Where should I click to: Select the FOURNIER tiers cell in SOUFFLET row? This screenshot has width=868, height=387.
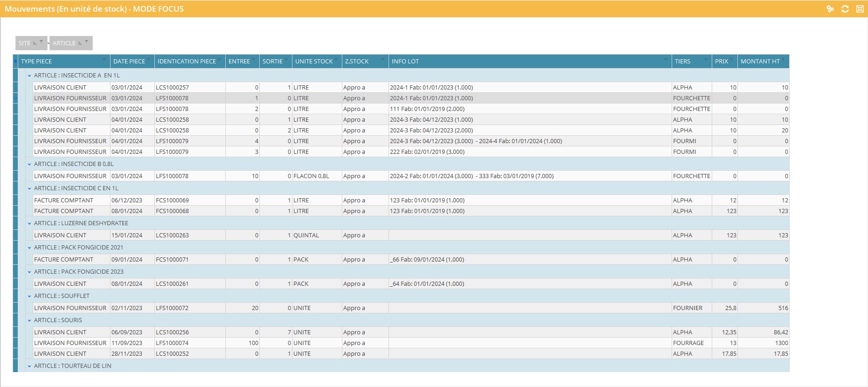[x=687, y=308]
